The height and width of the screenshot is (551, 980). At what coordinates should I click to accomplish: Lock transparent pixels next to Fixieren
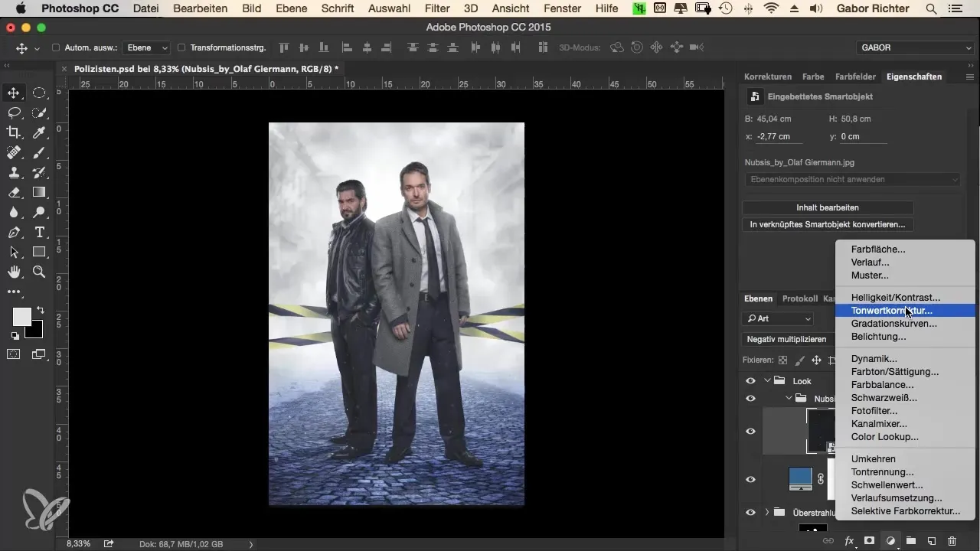pos(782,360)
